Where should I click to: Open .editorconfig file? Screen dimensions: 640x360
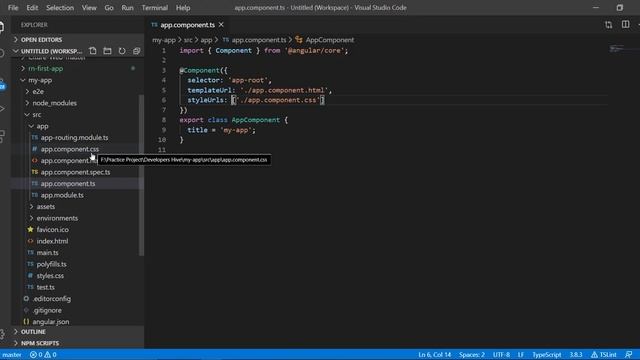[x=51, y=299]
